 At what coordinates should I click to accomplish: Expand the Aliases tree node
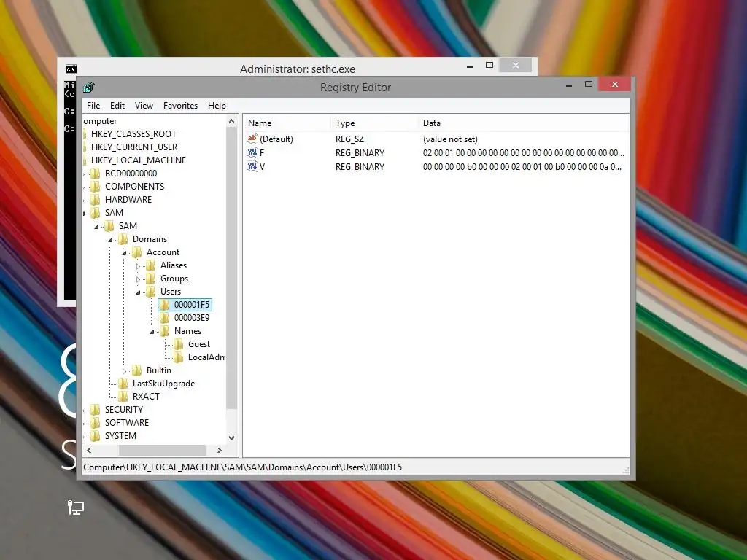138,266
